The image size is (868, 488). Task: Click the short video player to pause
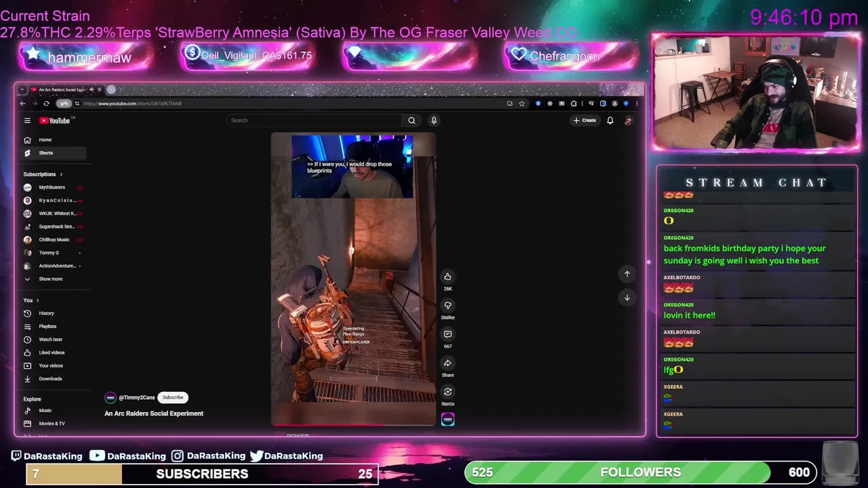(x=353, y=279)
